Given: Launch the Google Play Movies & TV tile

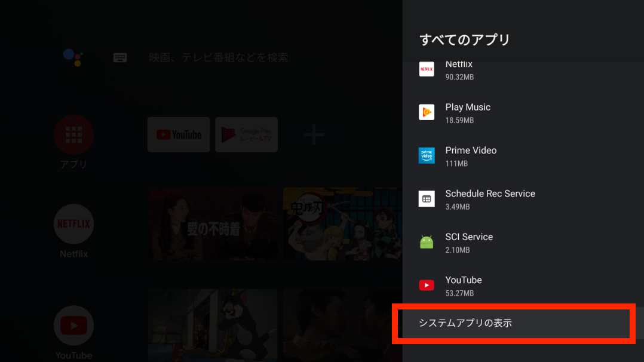Looking at the screenshot, I should click(x=246, y=135).
